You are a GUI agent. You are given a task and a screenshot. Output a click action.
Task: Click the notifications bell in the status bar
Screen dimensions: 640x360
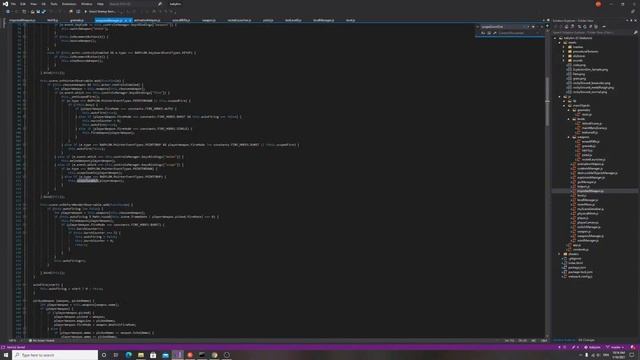click(x=633, y=347)
